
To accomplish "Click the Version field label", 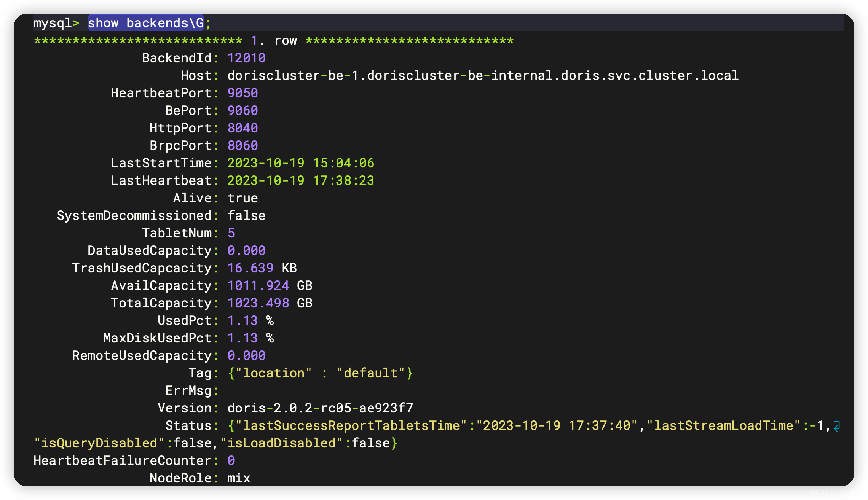I will (x=188, y=408).
